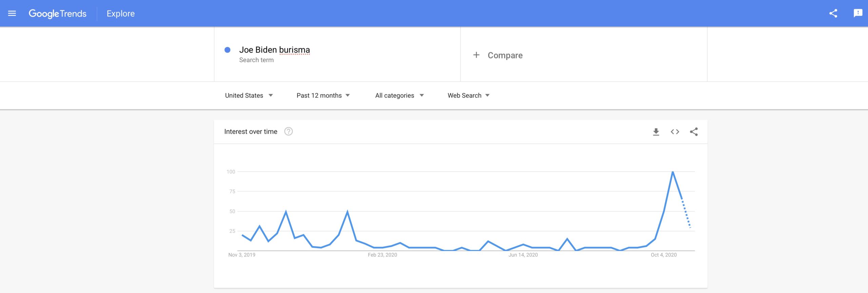Expand the All categories dropdown

399,96
